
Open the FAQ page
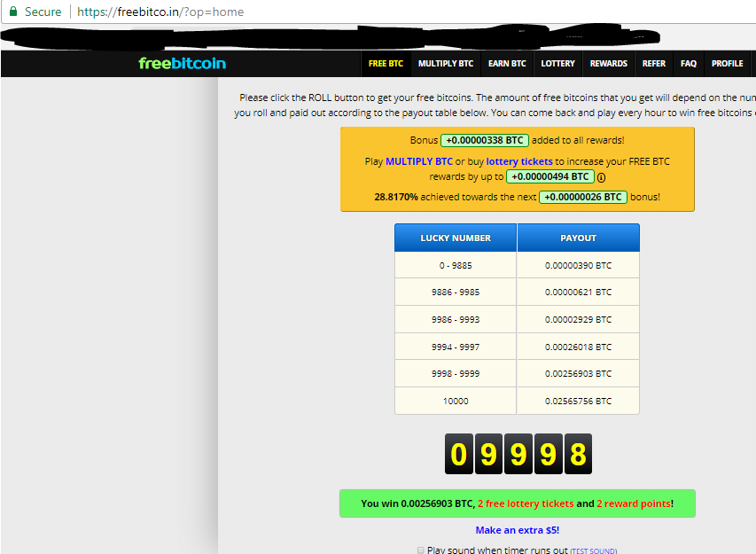coord(689,64)
